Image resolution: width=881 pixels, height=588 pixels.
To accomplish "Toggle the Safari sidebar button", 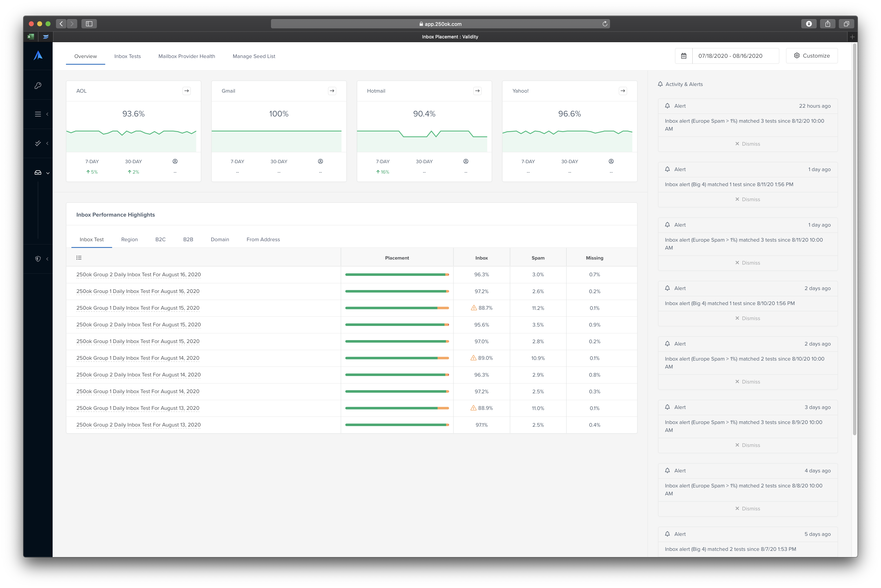I will pos(89,24).
